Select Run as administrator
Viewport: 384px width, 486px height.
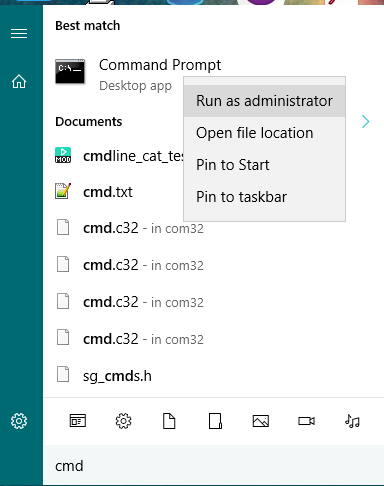click(x=264, y=101)
